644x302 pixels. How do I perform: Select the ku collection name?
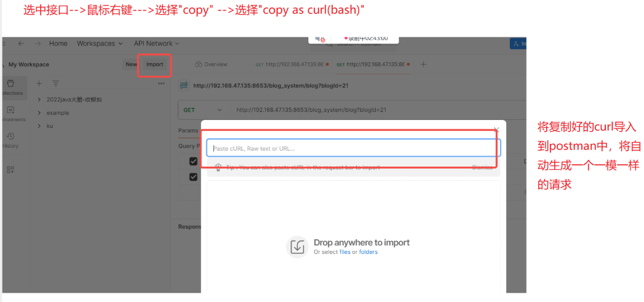coord(50,125)
